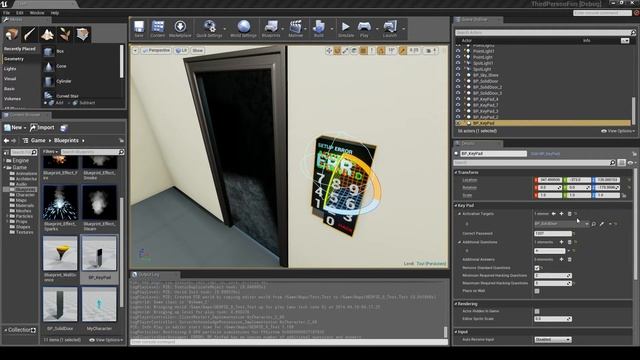Click the Location X value field
This screenshot has height=360, width=640.
549,180
